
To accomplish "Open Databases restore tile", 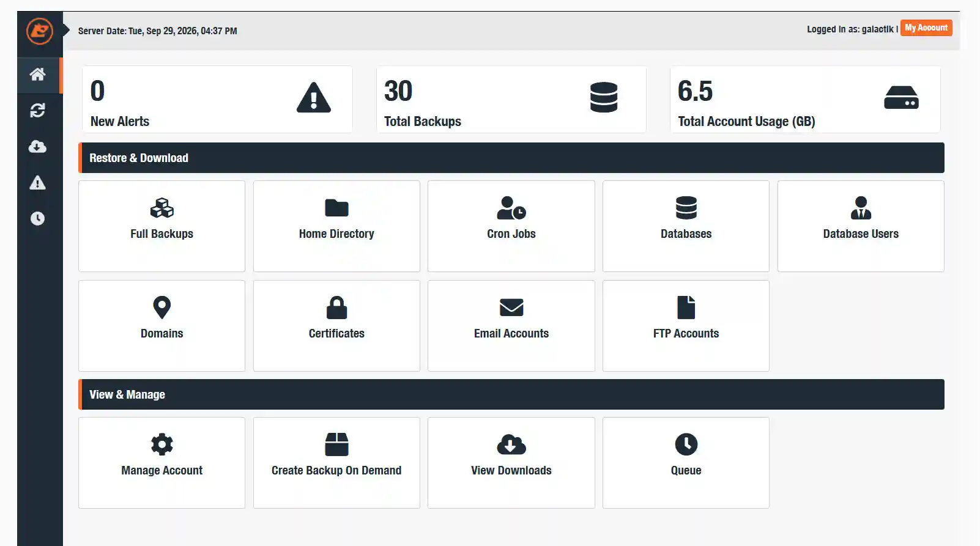I will [x=686, y=226].
